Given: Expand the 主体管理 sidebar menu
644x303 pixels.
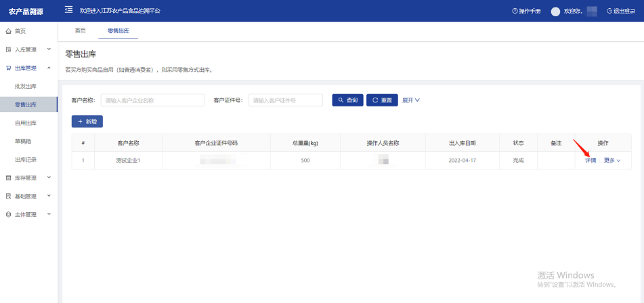Looking at the screenshot, I should (28, 214).
